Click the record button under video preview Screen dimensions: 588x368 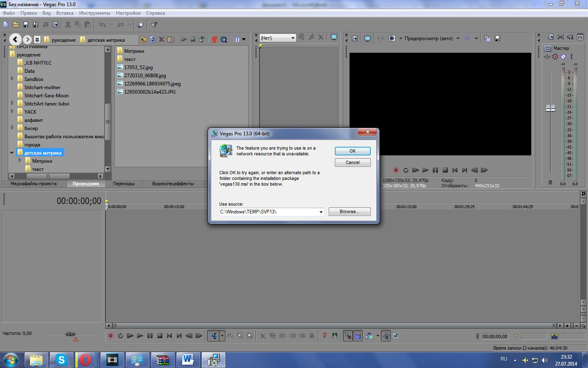point(396,170)
